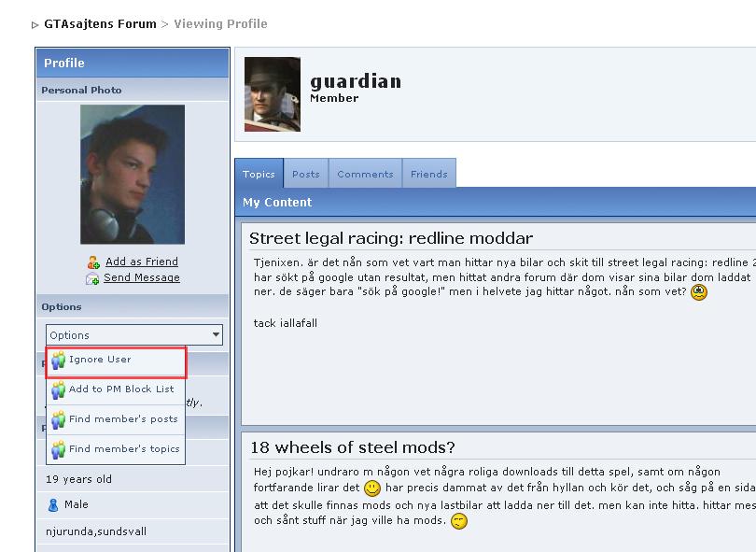Click the 'Viewing Profile' breadcrumb text

coord(221,24)
